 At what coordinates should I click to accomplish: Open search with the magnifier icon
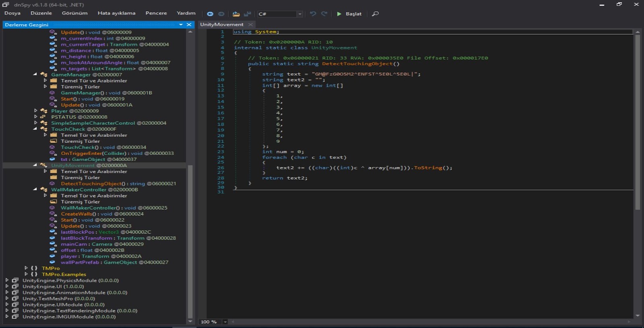point(375,14)
